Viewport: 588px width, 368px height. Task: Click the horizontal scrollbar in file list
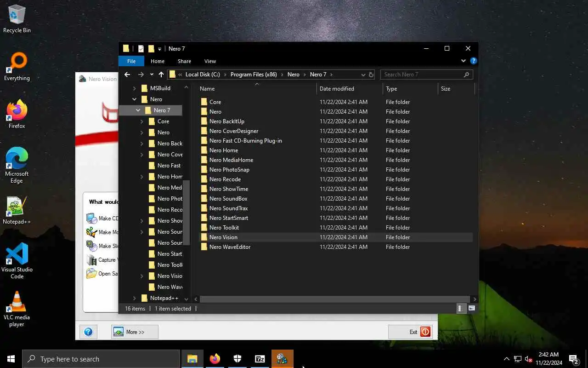(335, 299)
